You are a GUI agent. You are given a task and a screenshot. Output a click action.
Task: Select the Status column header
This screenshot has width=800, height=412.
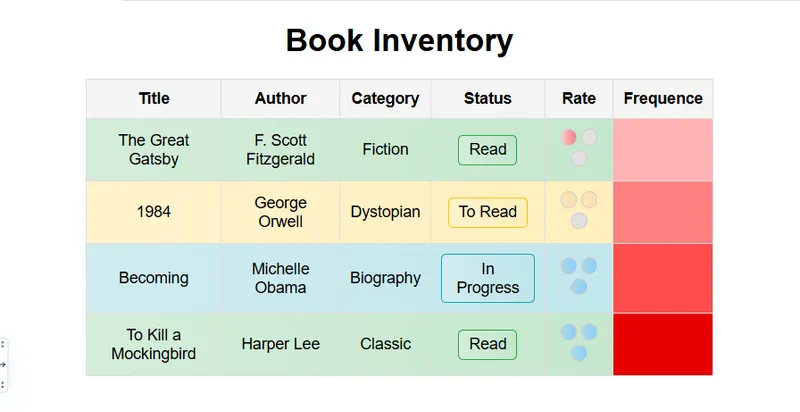click(487, 98)
